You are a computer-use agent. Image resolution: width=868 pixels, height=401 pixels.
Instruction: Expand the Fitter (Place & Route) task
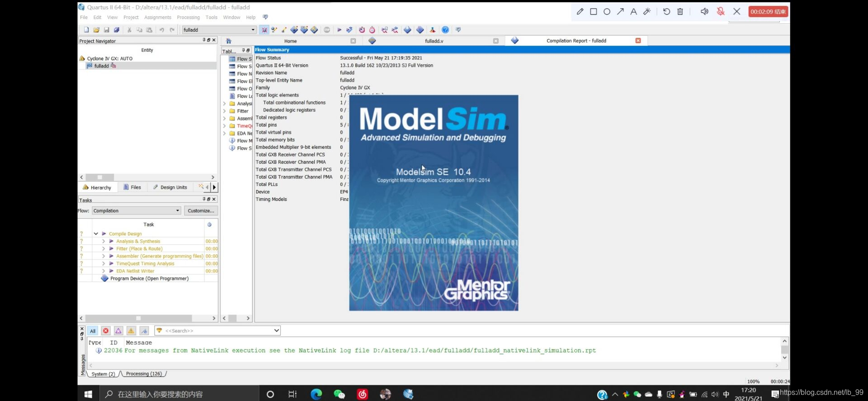pos(104,249)
